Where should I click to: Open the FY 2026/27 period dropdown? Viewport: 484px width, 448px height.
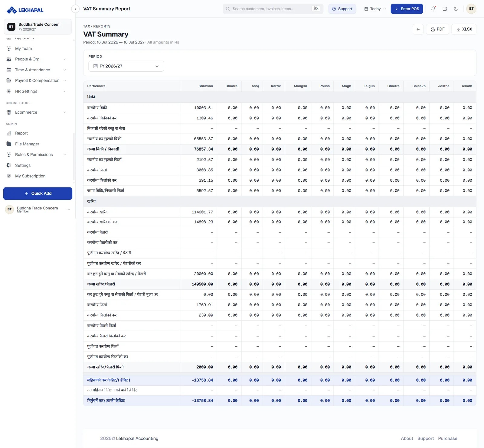tap(126, 66)
